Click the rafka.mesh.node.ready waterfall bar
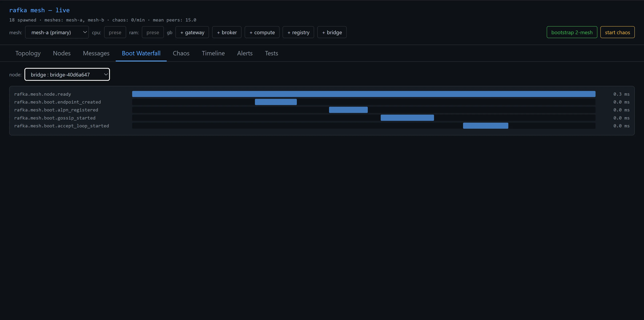 point(364,94)
